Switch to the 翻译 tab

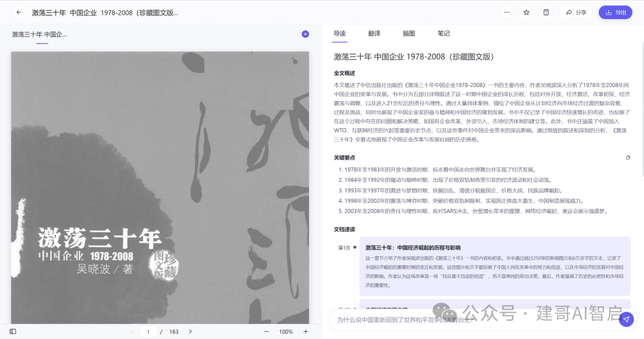point(374,33)
